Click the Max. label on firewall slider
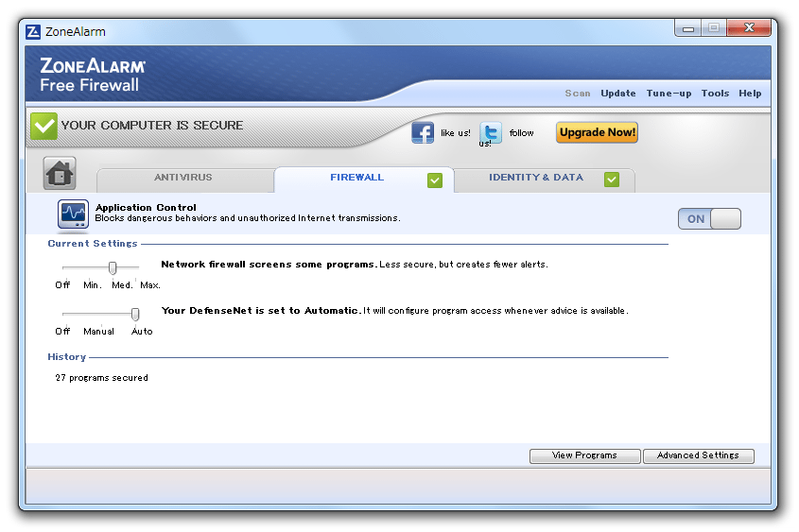This screenshot has height=532, width=799. coord(150,285)
